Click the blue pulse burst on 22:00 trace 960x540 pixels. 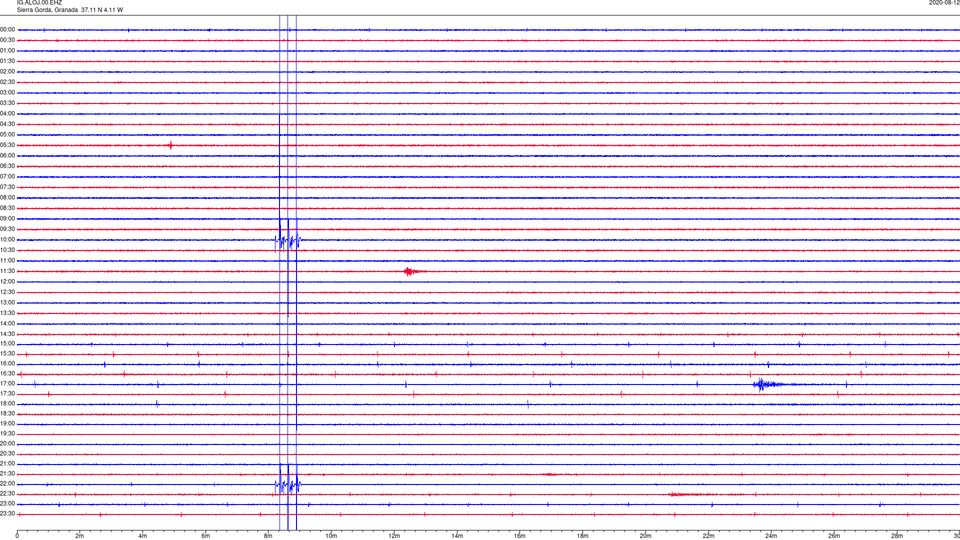(288, 485)
